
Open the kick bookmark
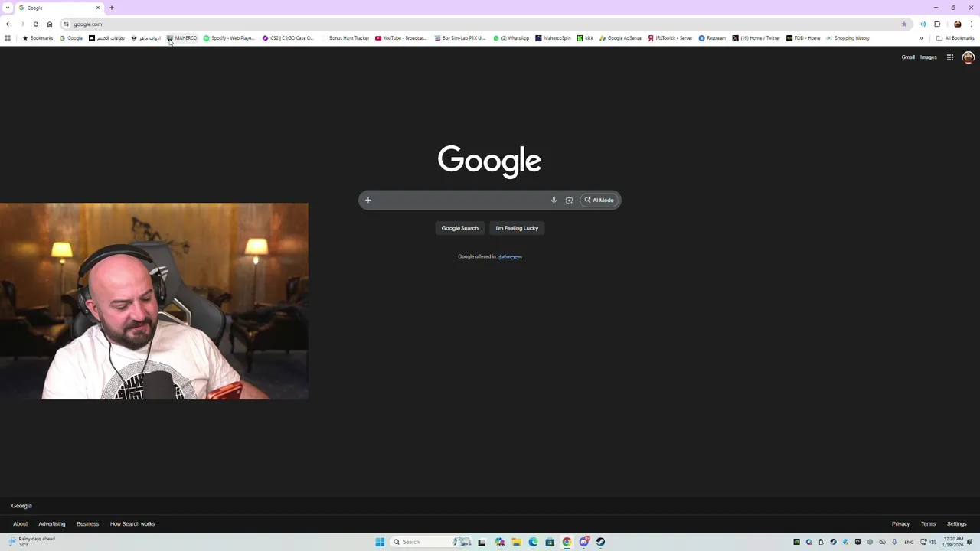tap(585, 38)
